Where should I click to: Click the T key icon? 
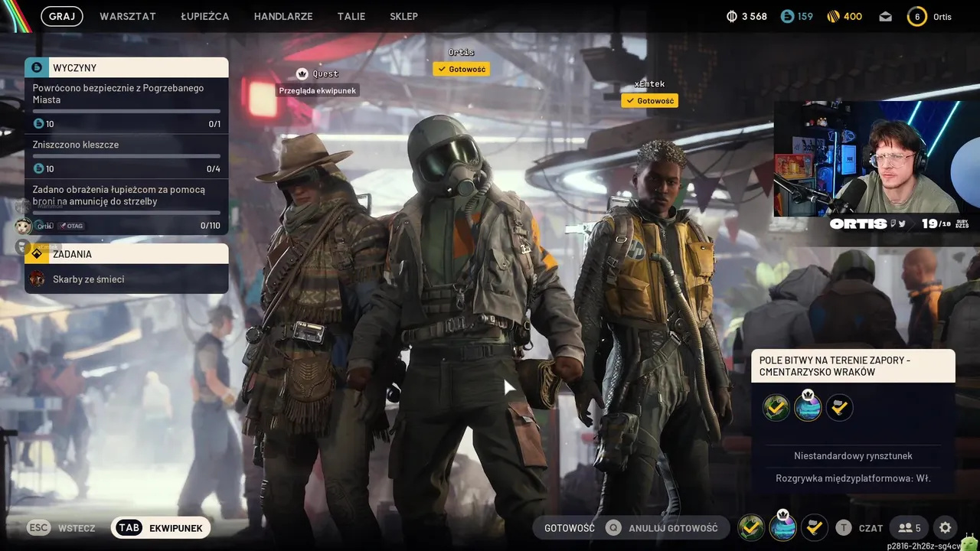(844, 527)
